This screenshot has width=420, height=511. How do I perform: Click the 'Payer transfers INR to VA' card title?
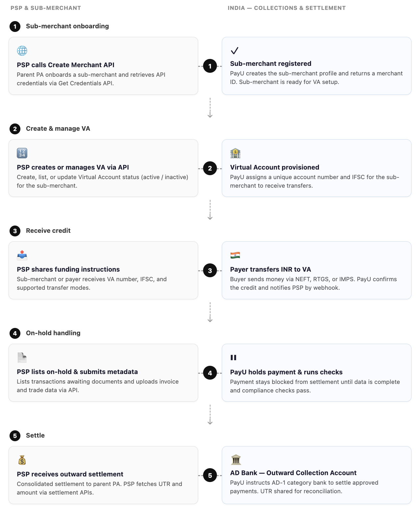click(x=271, y=269)
